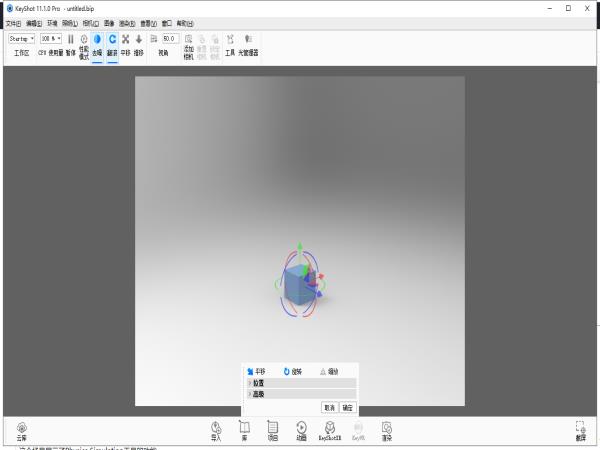Click the OK (确定) button in the move popup
This screenshot has width=600, height=450.
pos(347,408)
